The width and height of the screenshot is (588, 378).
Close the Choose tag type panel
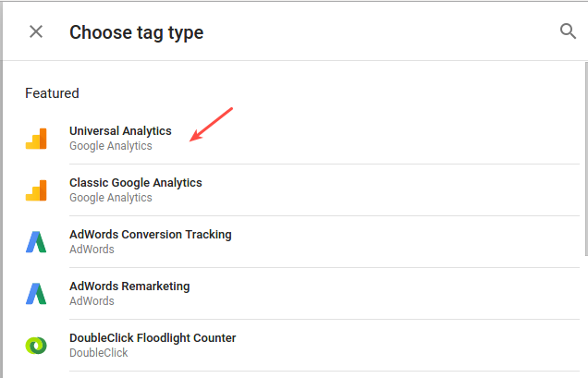[36, 31]
